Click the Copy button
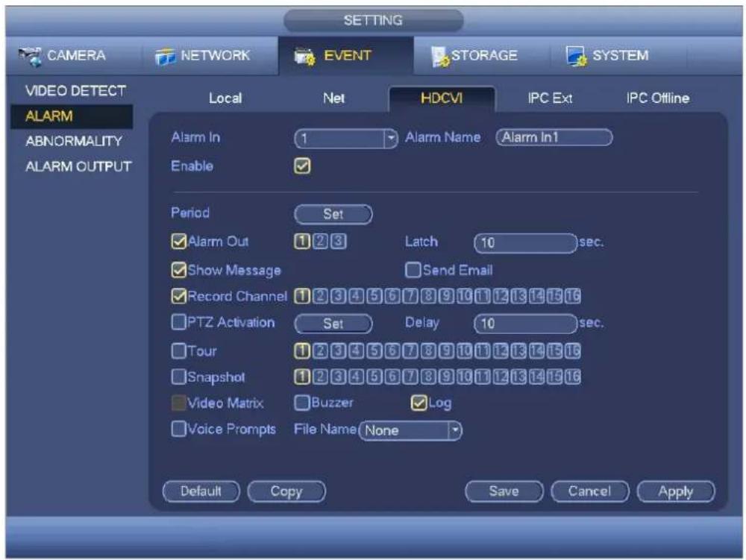Viewport: 746px width, 560px height. 286,491
